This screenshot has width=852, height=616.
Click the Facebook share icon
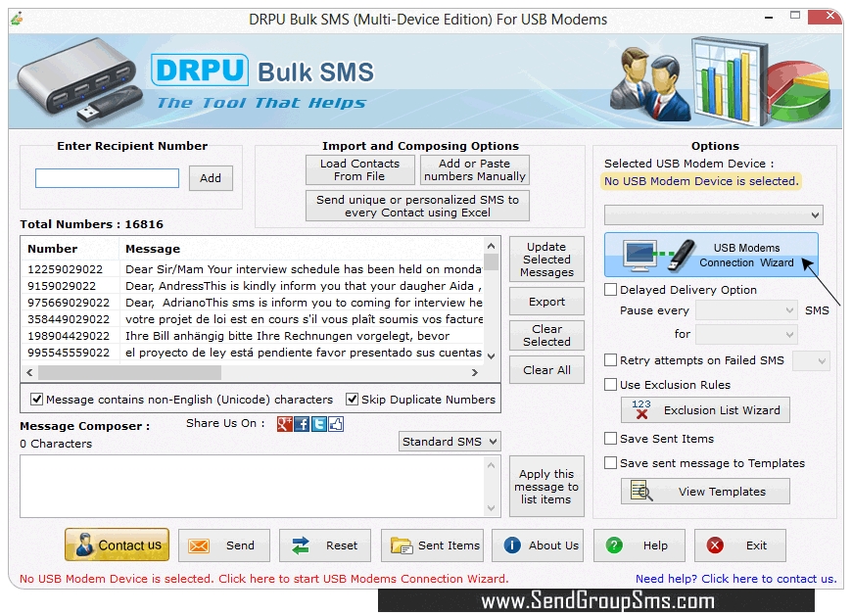[x=302, y=424]
